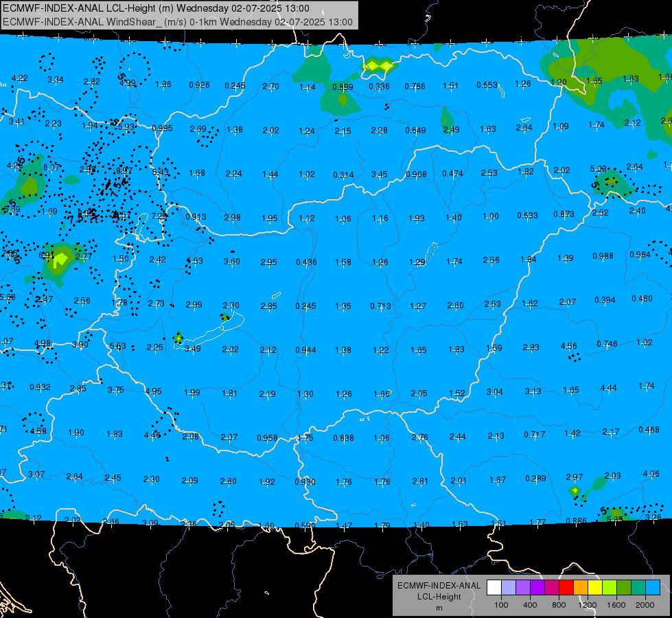The width and height of the screenshot is (672, 618).
Task: Click wind shear value 0.336
Action: pos(380,87)
